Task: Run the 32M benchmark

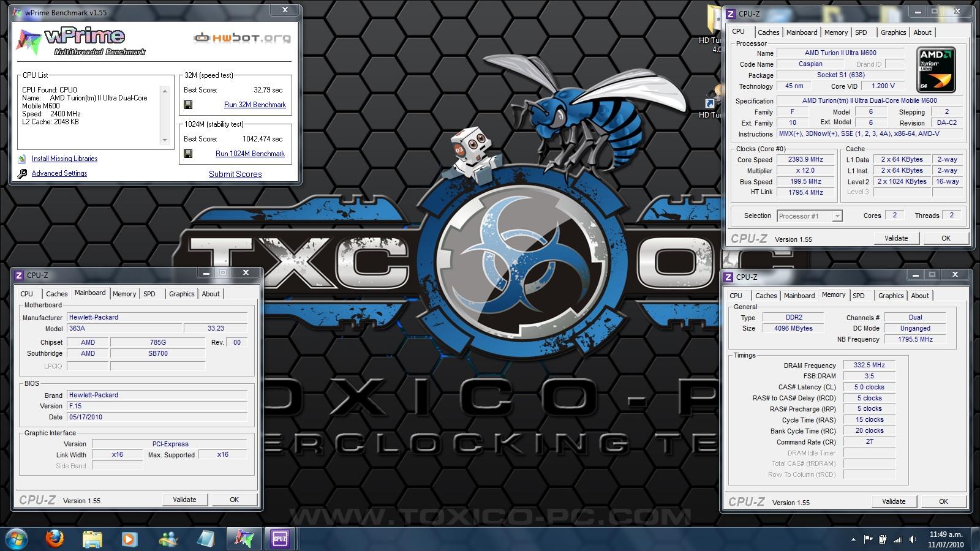Action: coord(255,105)
